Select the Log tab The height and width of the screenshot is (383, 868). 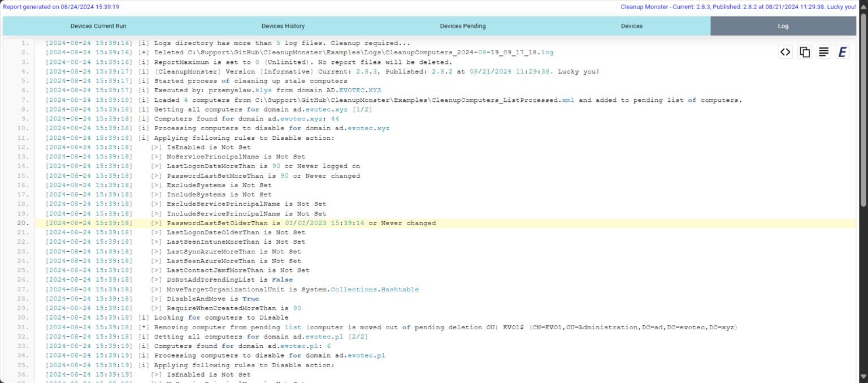[x=783, y=25]
